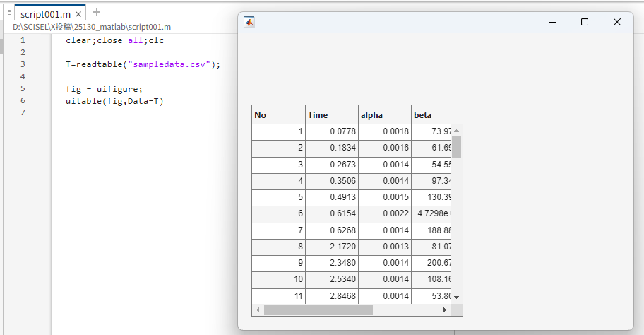
Task: Select the alpha cell in row 6
Action: pyautogui.click(x=384, y=214)
